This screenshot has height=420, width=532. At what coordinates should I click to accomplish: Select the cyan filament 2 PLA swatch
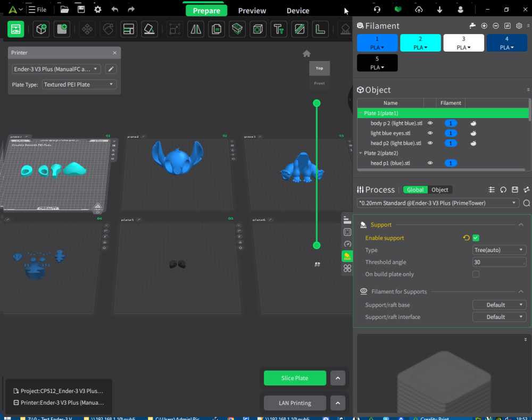(420, 43)
